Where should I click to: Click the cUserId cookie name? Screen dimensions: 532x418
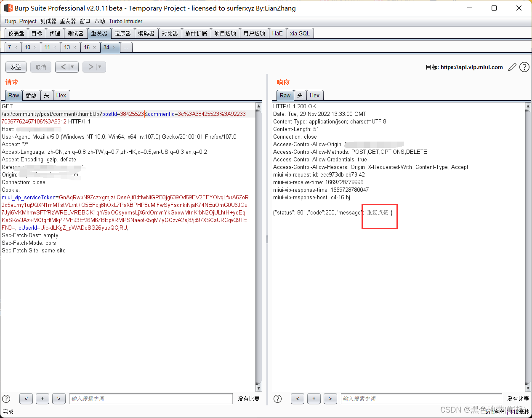[x=28, y=228]
